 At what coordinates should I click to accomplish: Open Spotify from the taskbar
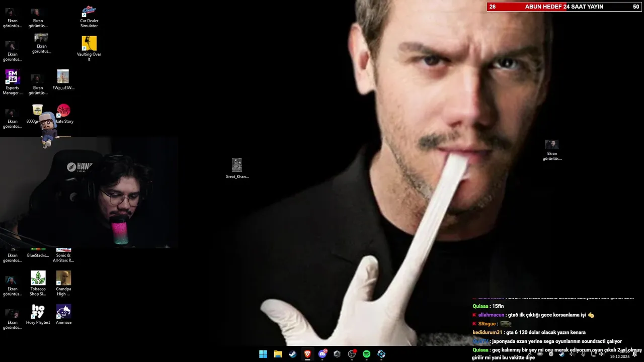pyautogui.click(x=367, y=354)
